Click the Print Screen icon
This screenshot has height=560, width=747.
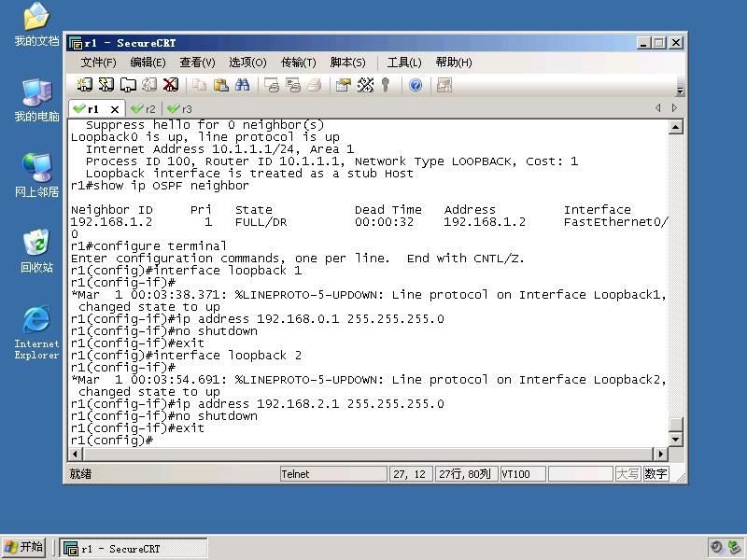pos(272,85)
